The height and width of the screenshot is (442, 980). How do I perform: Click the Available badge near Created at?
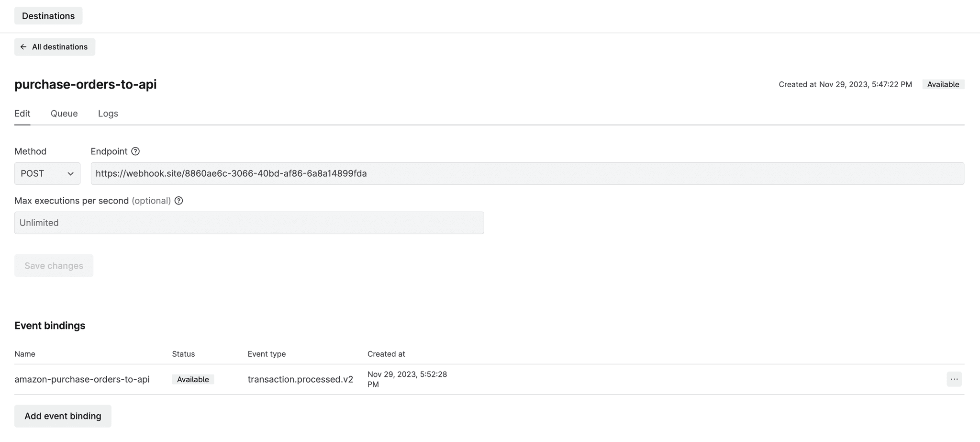point(942,84)
